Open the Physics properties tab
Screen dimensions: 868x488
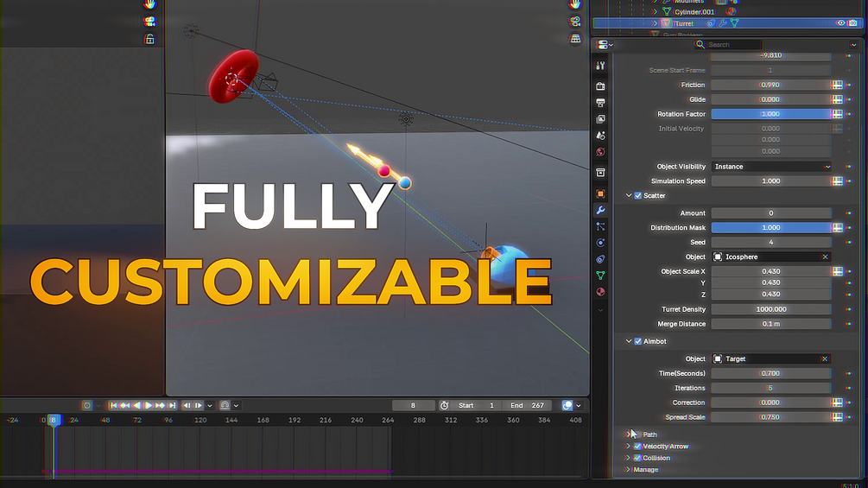tap(600, 243)
